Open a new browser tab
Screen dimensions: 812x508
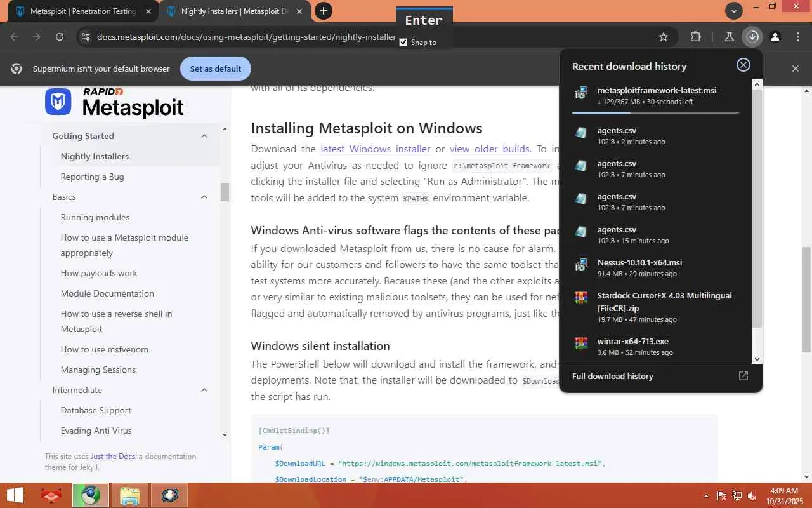(323, 11)
